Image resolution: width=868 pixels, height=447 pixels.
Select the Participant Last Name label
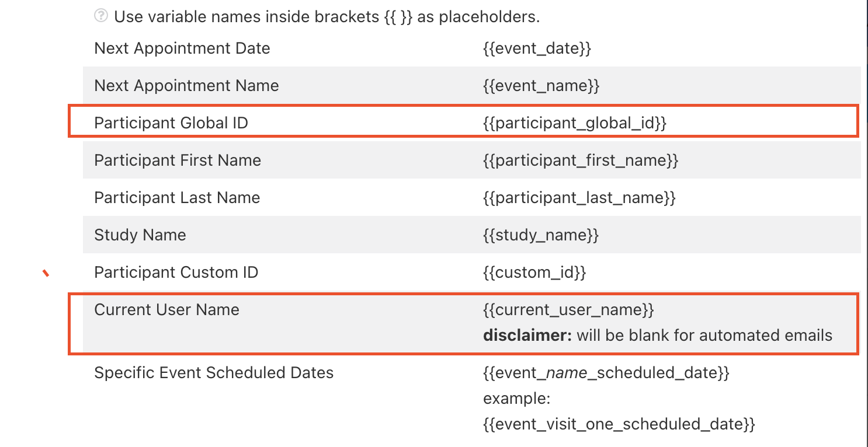176,198
